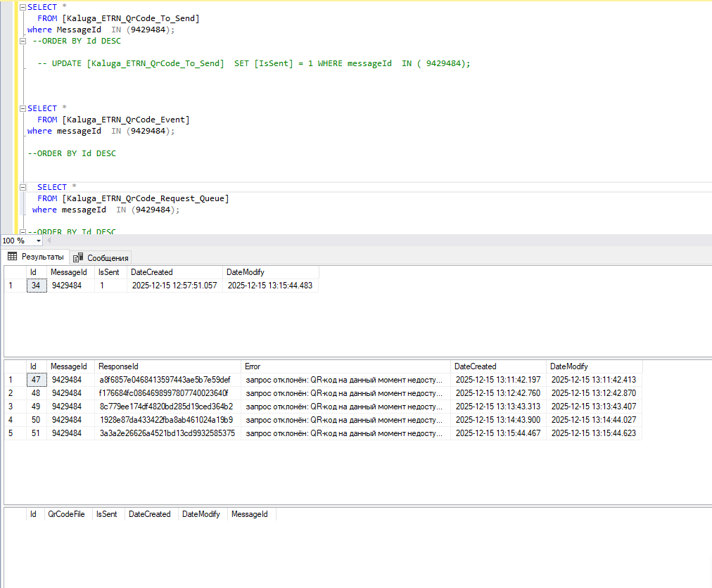Click row header 5 in the Event results grid

15,433
